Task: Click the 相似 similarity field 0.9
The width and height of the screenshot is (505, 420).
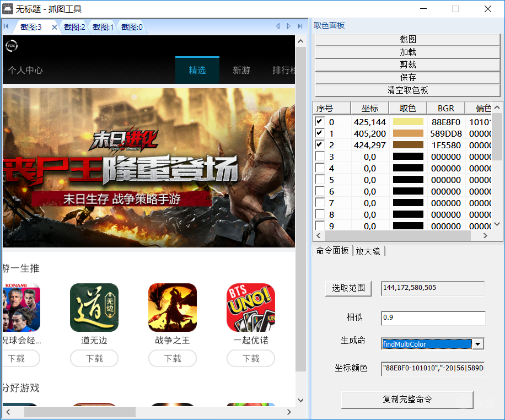Action: (x=433, y=318)
